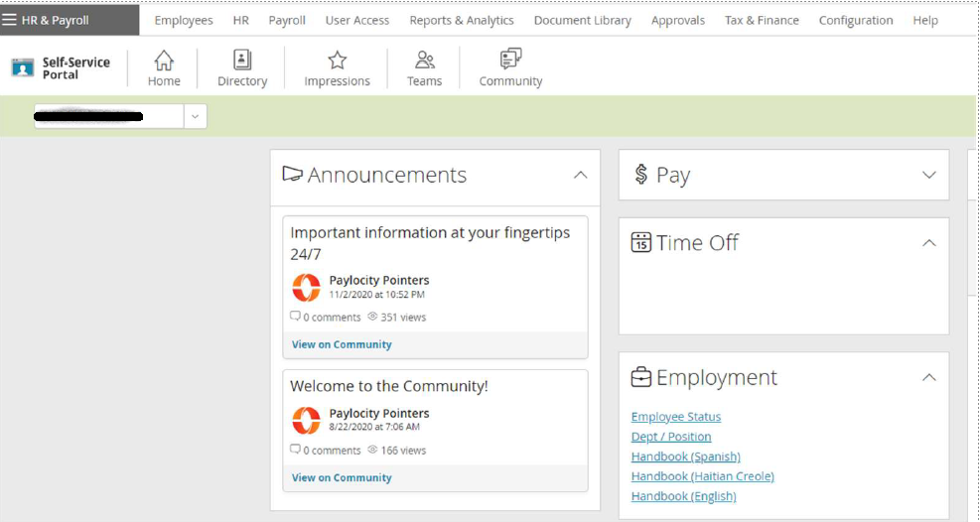Collapse the Announcements panel chevron
The width and height of the screenshot is (980, 522).
click(580, 175)
